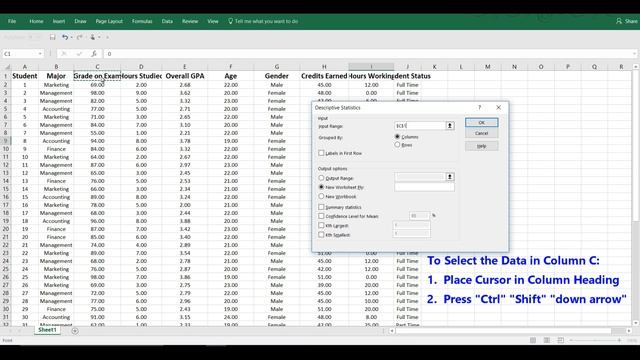640x360 pixels.
Task: Click the Help button in dialog
Action: (x=482, y=146)
